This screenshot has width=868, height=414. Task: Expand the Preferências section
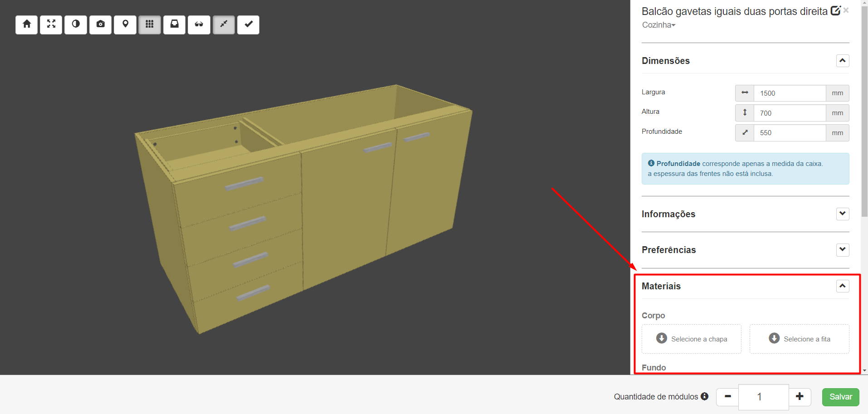pos(843,249)
